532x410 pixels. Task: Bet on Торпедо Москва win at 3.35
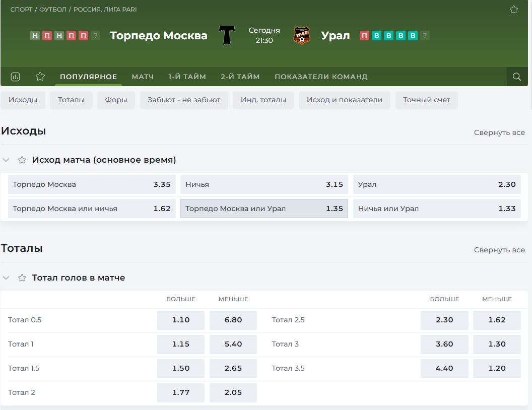tap(92, 184)
